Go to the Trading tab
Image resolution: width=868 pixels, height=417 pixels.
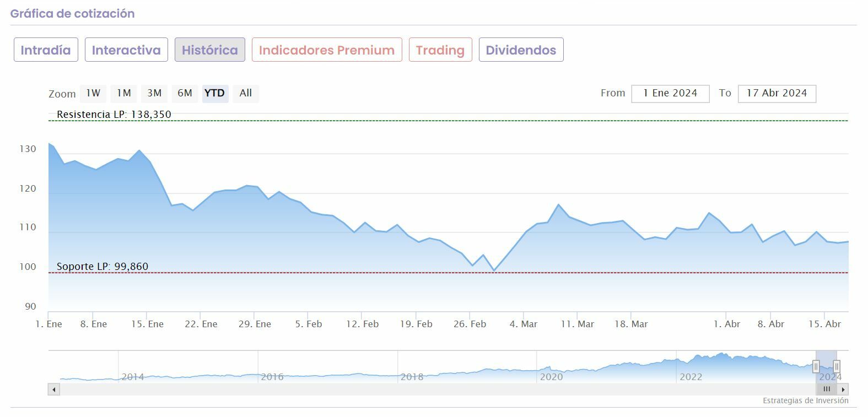[x=440, y=50]
